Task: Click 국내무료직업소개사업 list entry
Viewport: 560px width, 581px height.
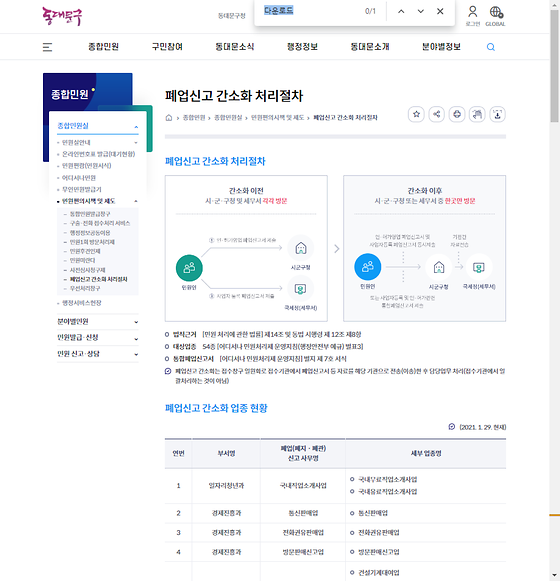Action: pyautogui.click(x=387, y=479)
